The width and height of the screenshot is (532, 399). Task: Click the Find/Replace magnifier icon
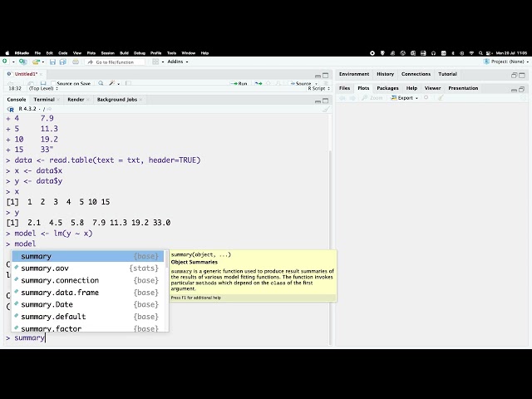tap(101, 83)
